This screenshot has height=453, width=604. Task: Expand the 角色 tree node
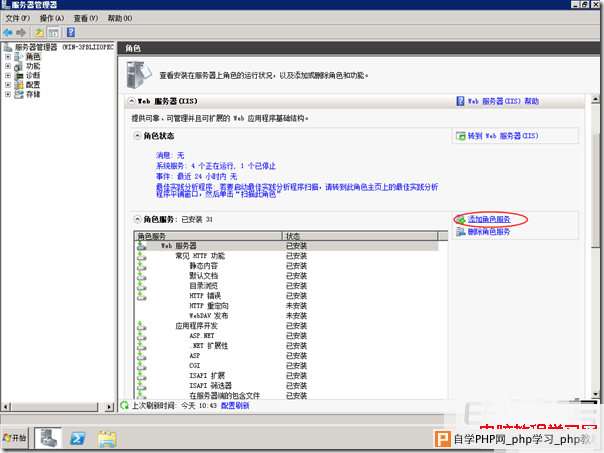click(x=8, y=57)
